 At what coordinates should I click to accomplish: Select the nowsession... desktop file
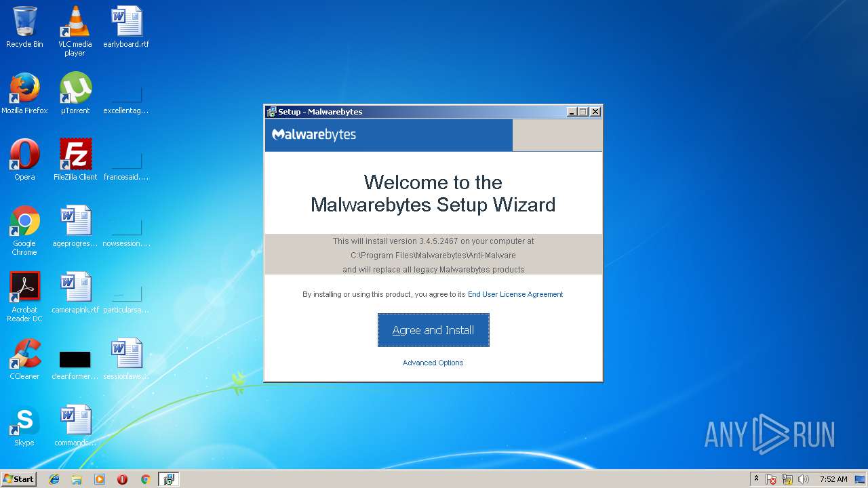(126, 233)
